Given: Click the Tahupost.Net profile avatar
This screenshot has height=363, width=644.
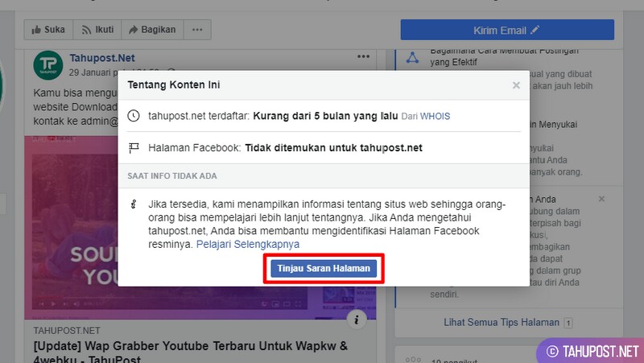Looking at the screenshot, I should click(48, 65).
